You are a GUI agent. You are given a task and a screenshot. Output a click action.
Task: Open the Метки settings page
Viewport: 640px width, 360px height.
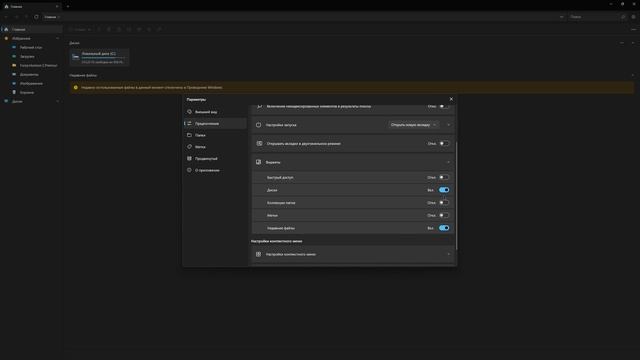tap(215, 147)
